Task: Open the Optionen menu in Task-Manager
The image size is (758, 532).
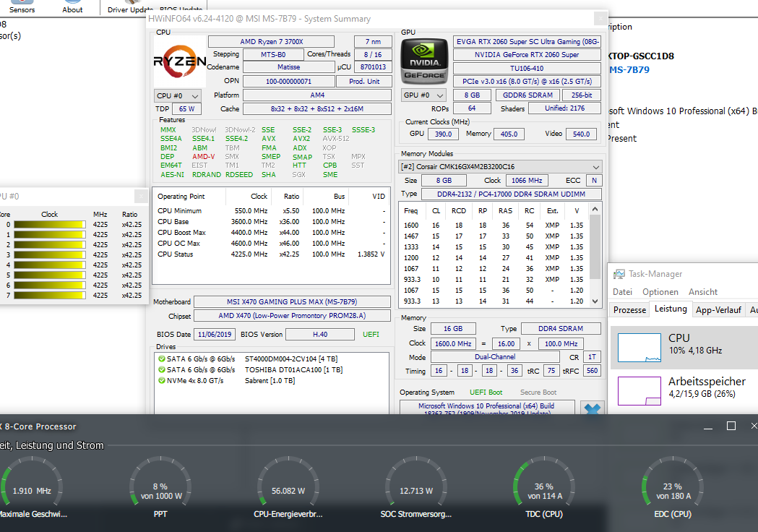Action: point(662,291)
